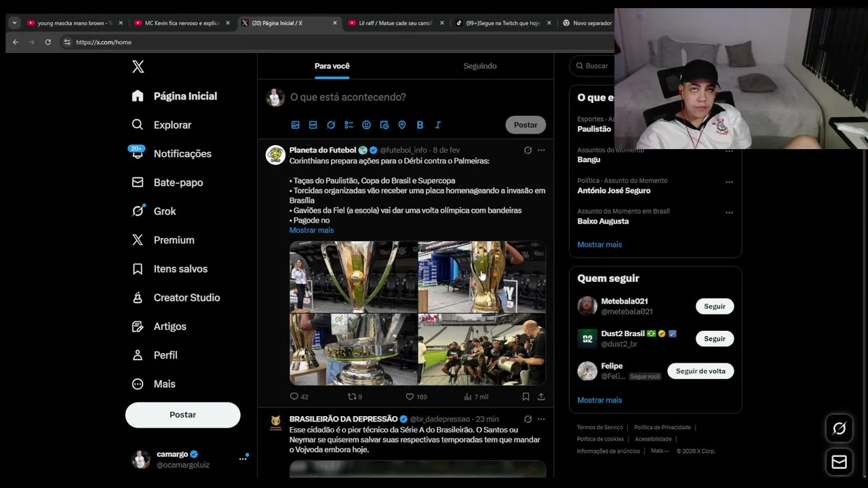This screenshot has width=868, height=488.
Task: Open browser tab search dropdown
Action: point(14,23)
